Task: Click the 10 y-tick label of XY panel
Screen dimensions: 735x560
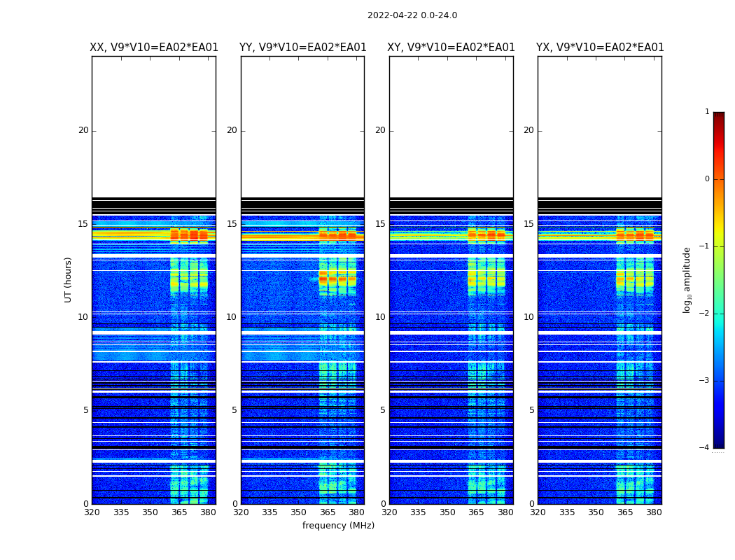Action: pos(380,317)
